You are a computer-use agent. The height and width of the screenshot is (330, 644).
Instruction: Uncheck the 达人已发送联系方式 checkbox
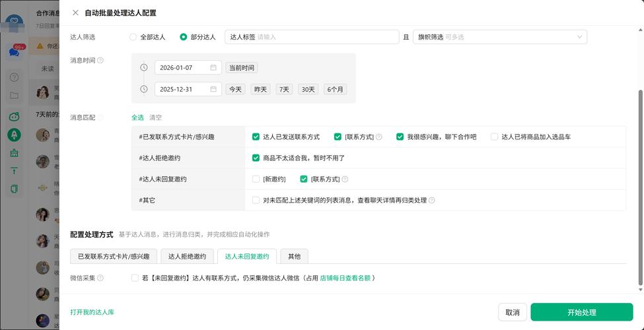point(256,137)
